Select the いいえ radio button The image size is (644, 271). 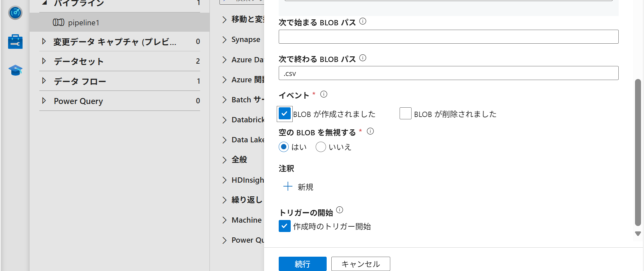tap(321, 147)
